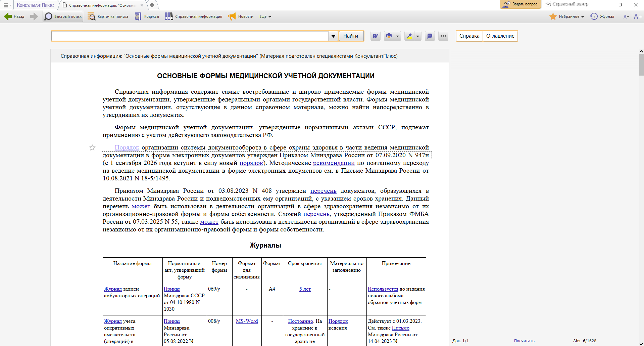This screenshot has width=644, height=346.
Task: Open Новости section
Action: click(x=241, y=16)
